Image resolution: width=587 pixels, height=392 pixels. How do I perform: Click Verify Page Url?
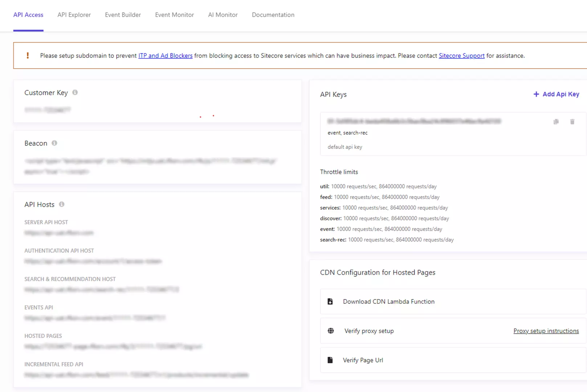point(363,360)
